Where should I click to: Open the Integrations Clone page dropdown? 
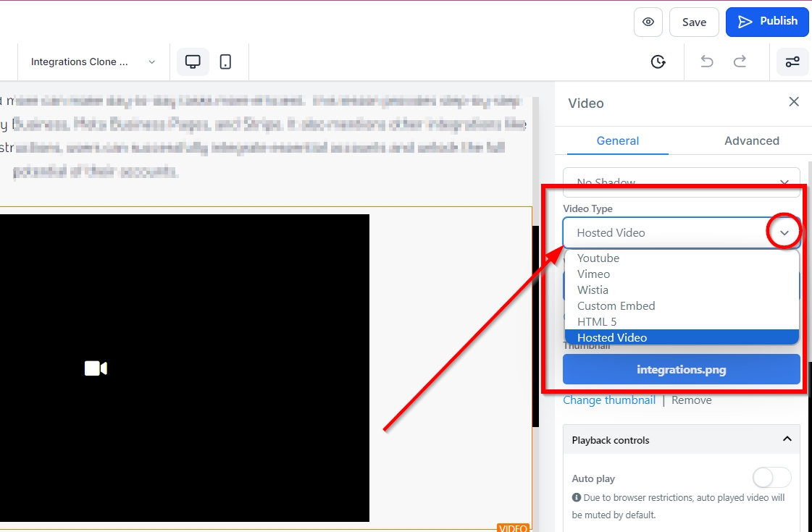pyautogui.click(x=93, y=62)
